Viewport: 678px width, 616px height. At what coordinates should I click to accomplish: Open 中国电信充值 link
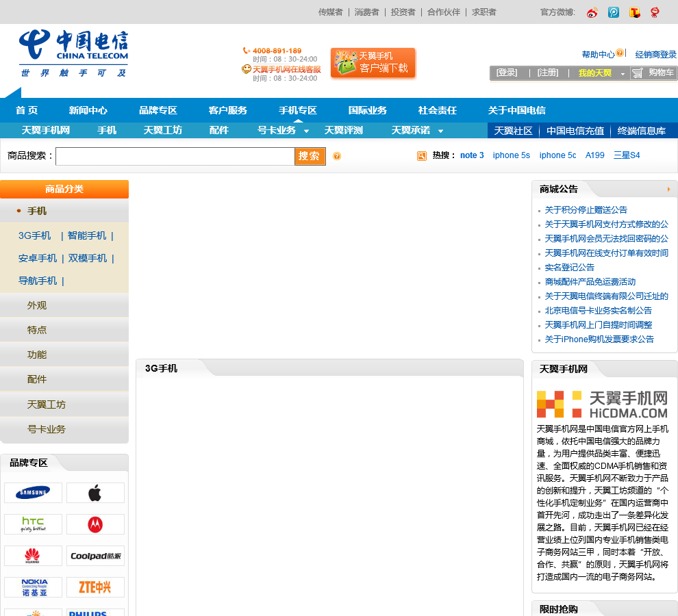point(575,131)
